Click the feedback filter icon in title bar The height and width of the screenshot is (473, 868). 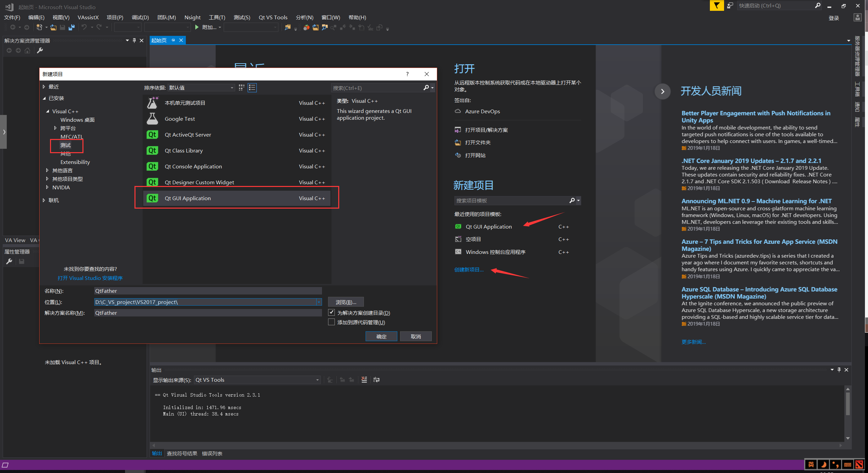716,6
